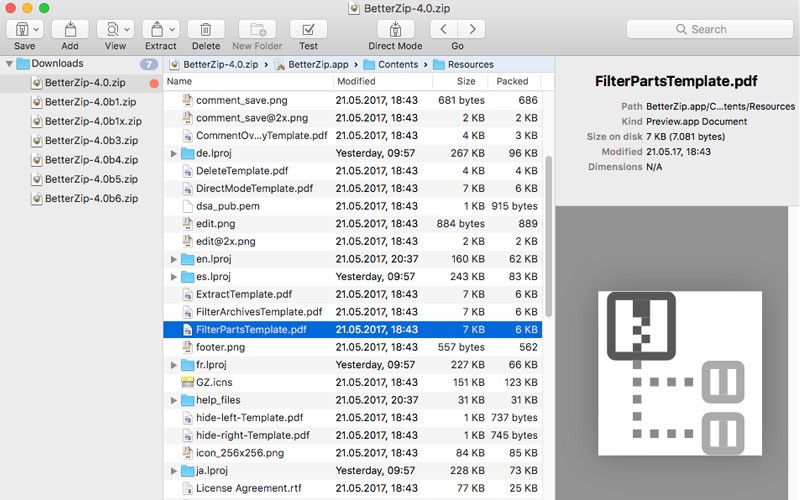The image size is (800, 500).
Task: Click the Extract toolbar icon
Action: pyautogui.click(x=157, y=30)
